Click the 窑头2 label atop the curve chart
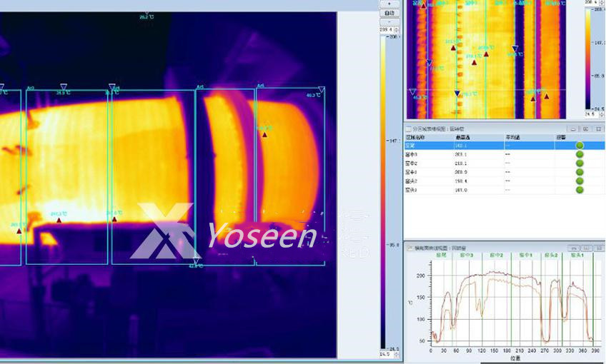 [x=551, y=255]
